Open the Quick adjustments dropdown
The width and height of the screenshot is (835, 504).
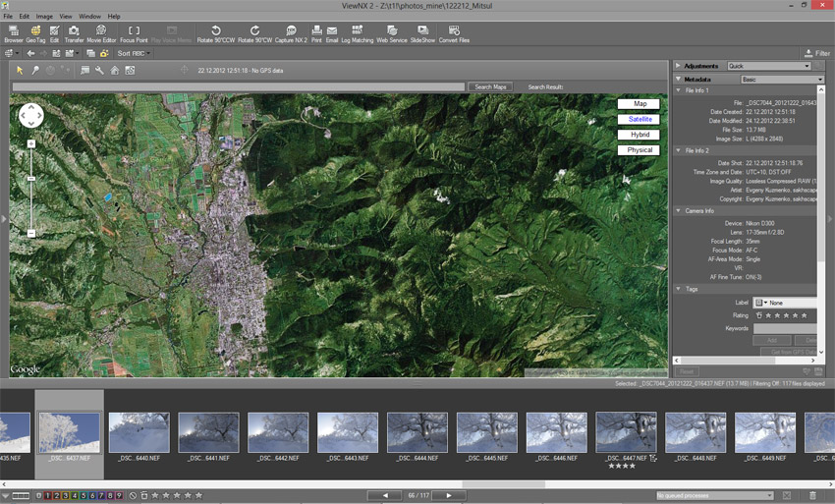[x=769, y=66]
